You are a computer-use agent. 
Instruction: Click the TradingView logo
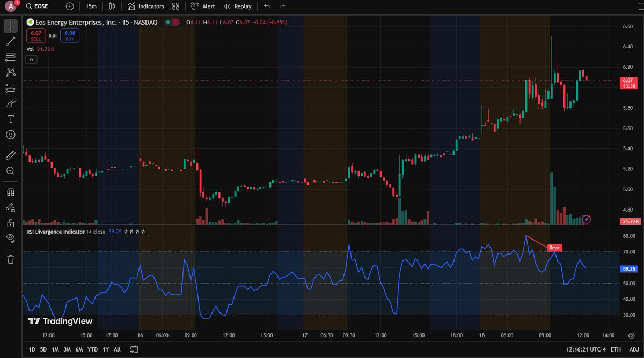(x=60, y=322)
